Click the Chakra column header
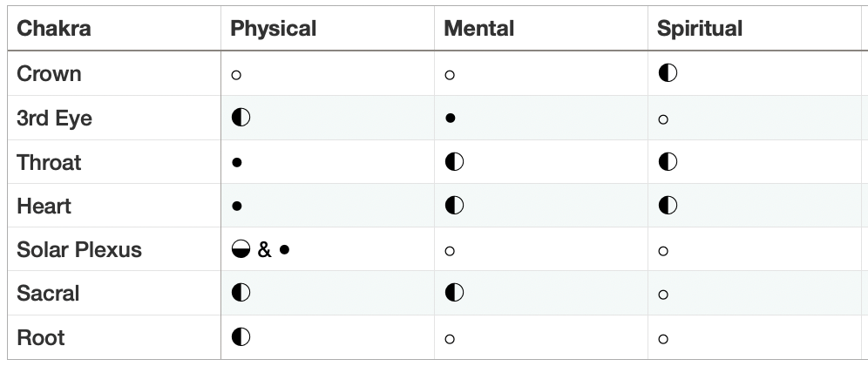 click(54, 28)
